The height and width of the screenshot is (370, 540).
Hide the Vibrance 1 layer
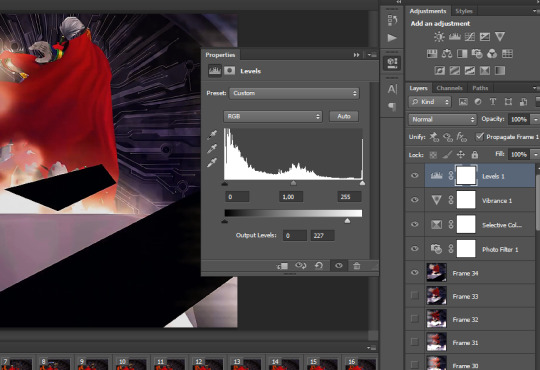(415, 200)
